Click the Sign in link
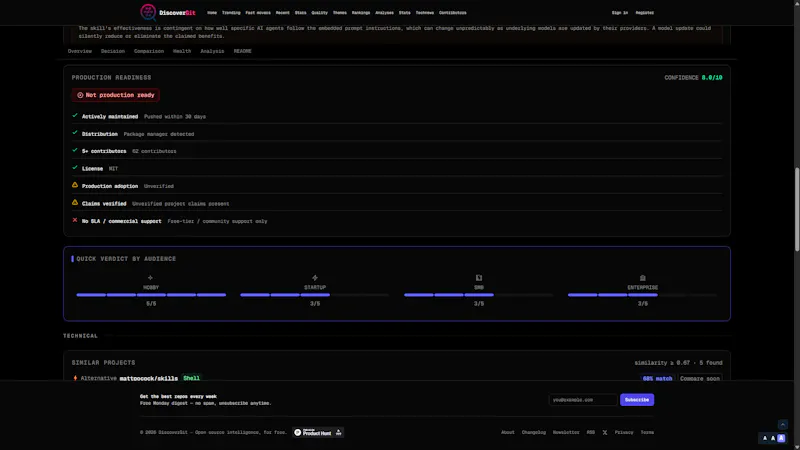Screen dimensions: 800x450 pos(620,13)
